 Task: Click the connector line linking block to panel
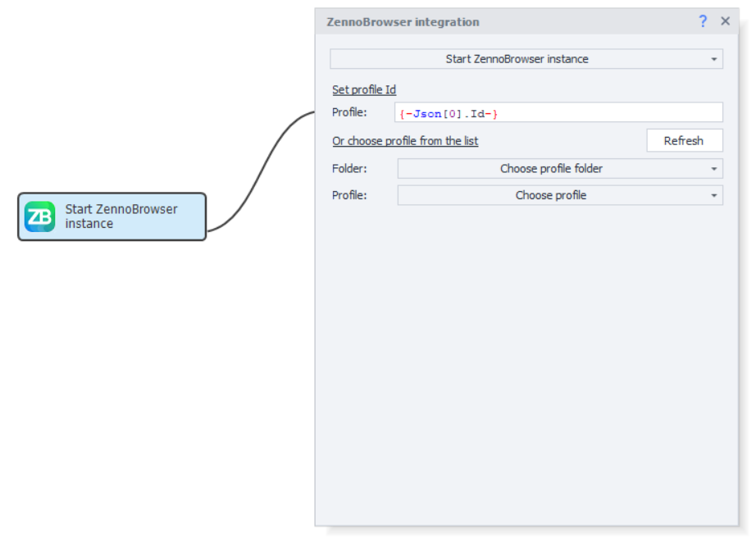point(262,169)
